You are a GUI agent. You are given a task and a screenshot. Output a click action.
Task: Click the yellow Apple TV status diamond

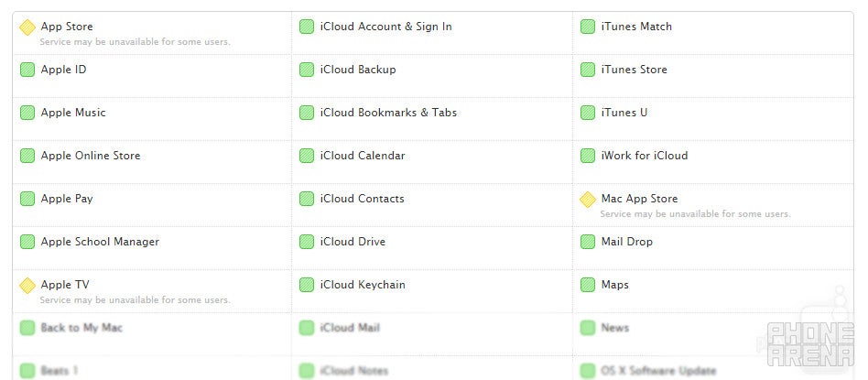27,286
